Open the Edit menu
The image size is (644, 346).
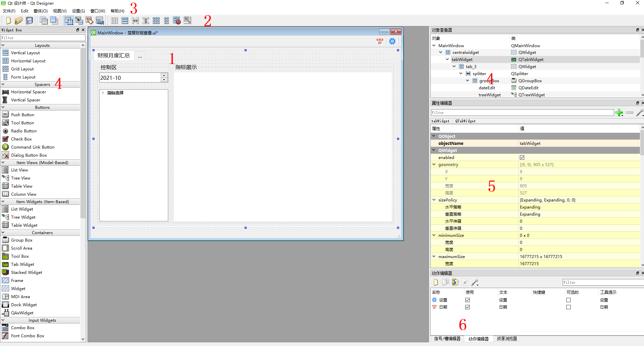pyautogui.click(x=25, y=11)
